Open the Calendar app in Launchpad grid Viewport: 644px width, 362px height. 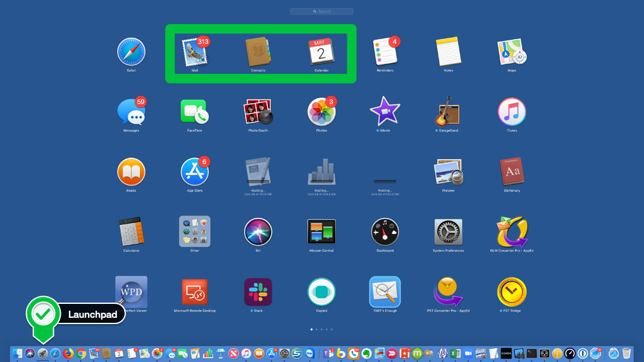[321, 52]
